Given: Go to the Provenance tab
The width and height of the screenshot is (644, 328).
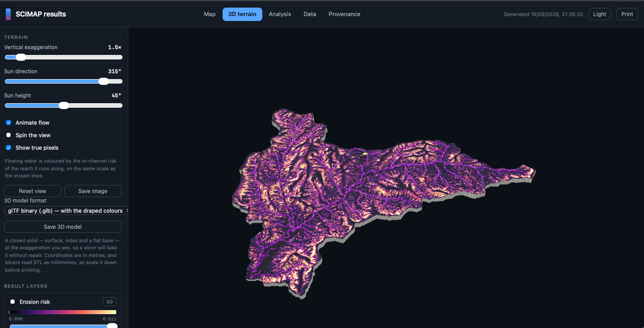Looking at the screenshot, I should coord(344,14).
